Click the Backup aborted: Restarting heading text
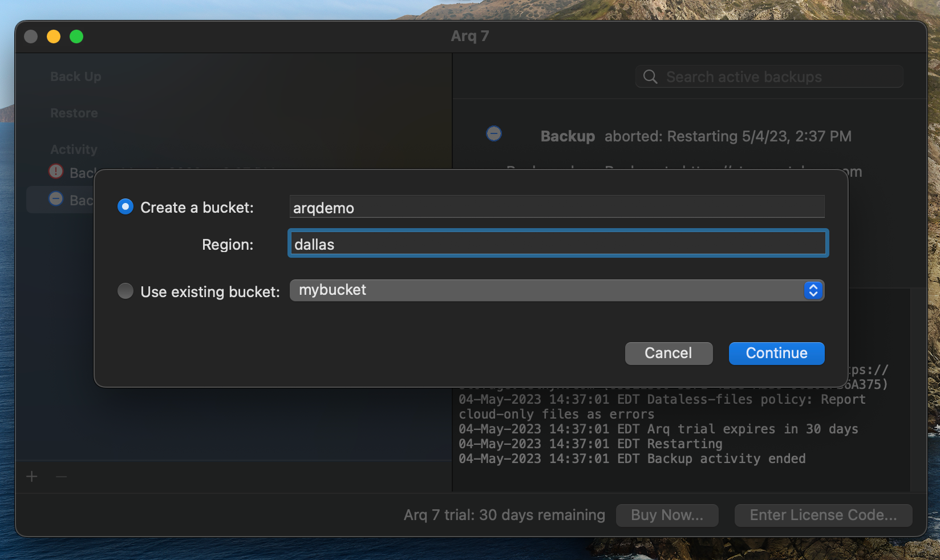The width and height of the screenshot is (940, 560). pos(696,136)
